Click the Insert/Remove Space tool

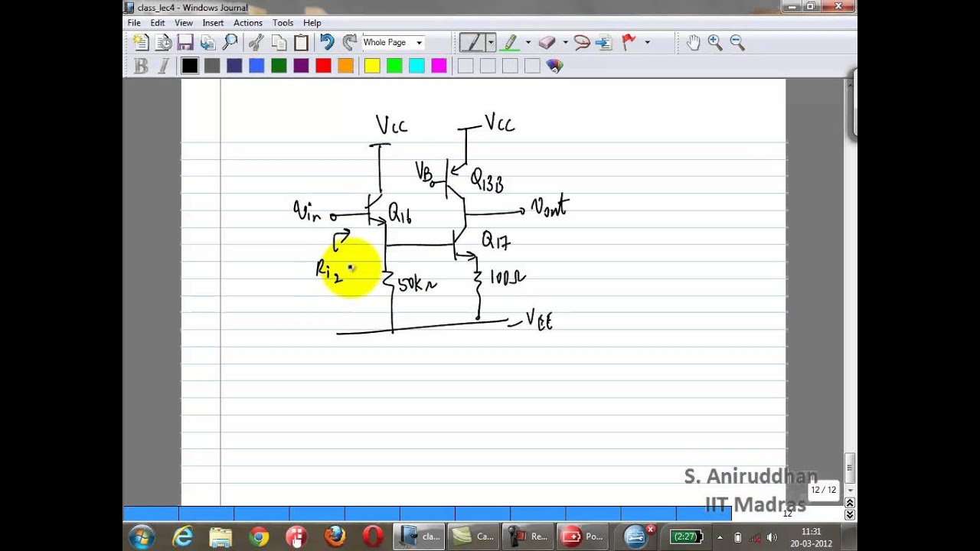tap(604, 43)
